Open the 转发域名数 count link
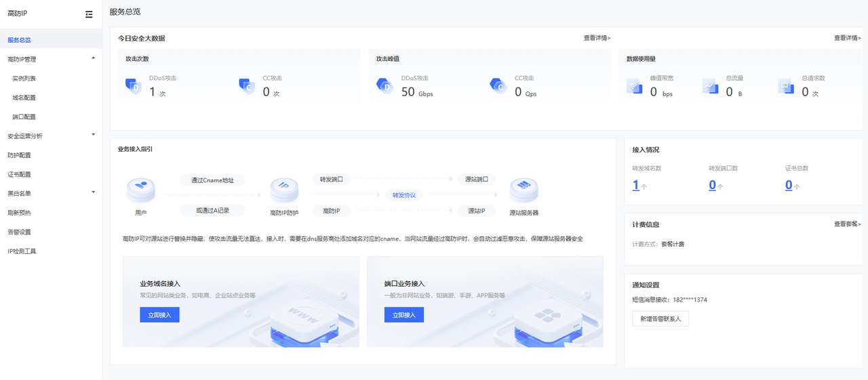868x380 pixels. [x=635, y=185]
